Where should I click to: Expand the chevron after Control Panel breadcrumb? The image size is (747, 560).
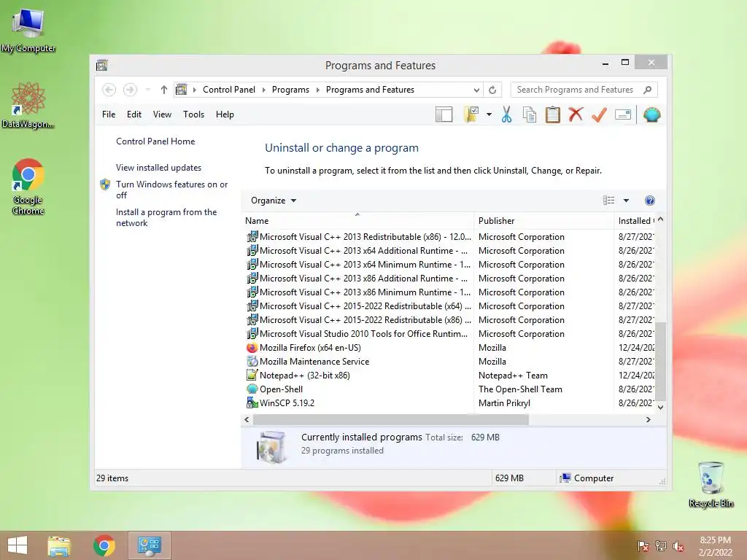[263, 90]
